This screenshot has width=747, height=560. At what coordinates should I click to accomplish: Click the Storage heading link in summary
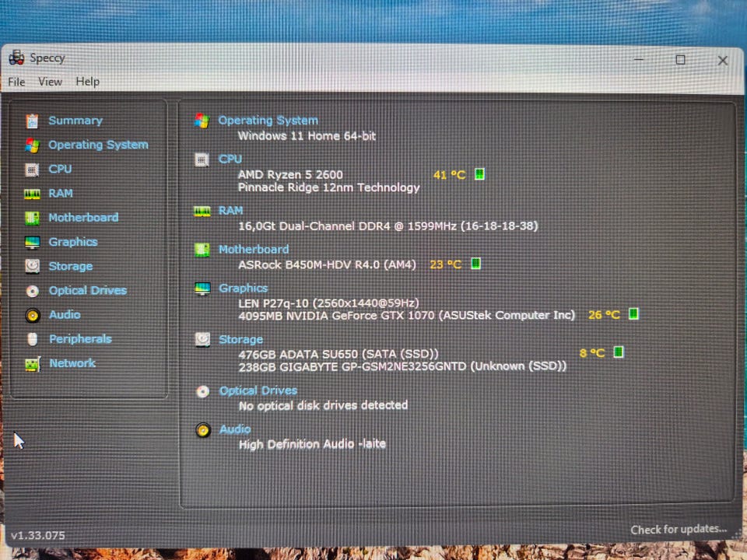(x=240, y=340)
